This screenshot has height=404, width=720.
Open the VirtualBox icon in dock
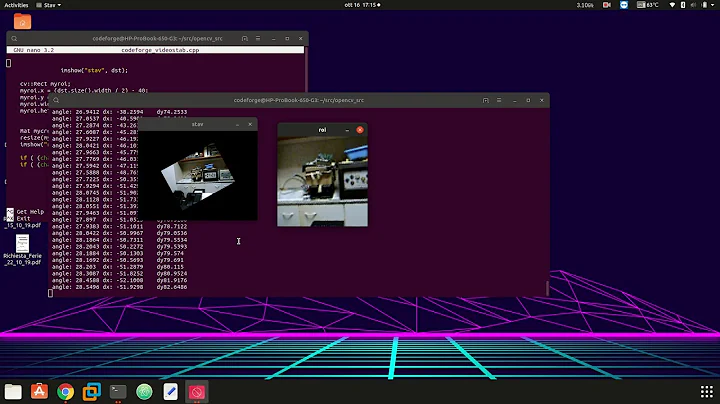point(91,392)
